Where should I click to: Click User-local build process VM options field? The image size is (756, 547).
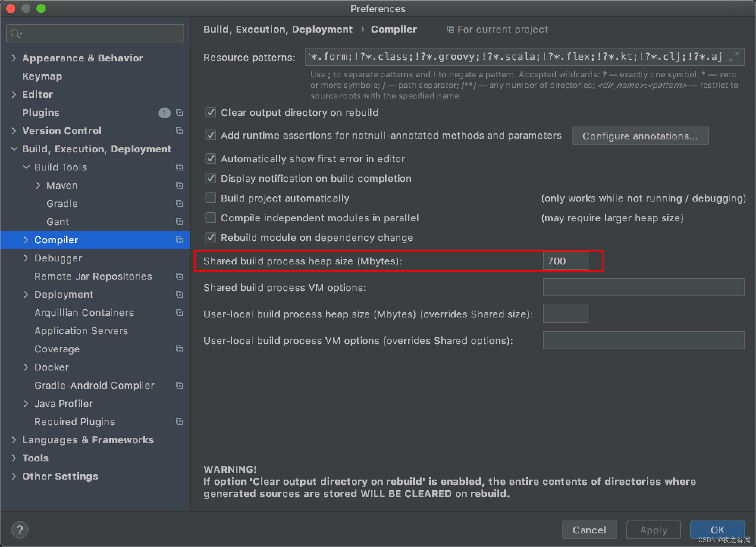[643, 340]
